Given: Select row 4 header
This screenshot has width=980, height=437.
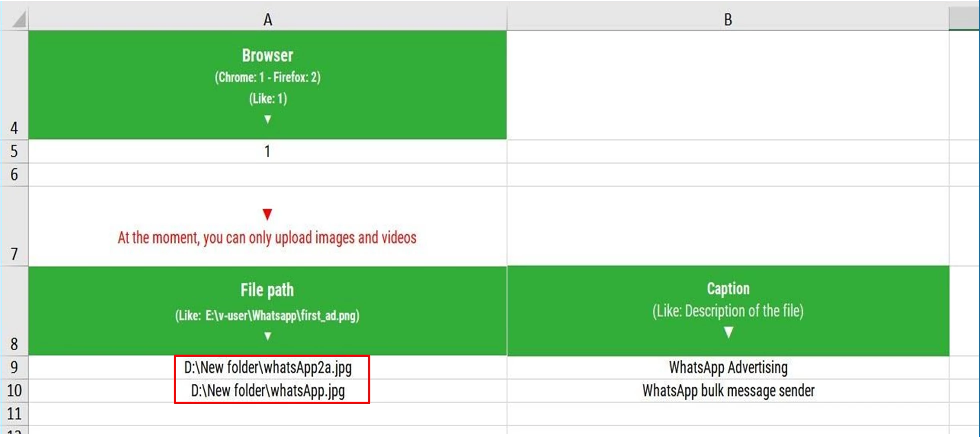Looking at the screenshot, I should pos(14,85).
